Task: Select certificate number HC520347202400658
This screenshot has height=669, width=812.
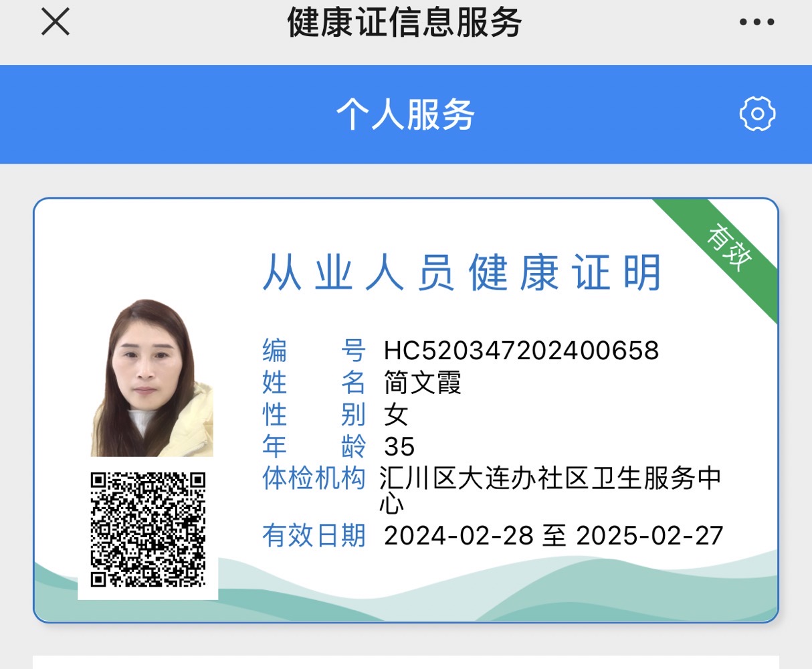Action: 521,351
